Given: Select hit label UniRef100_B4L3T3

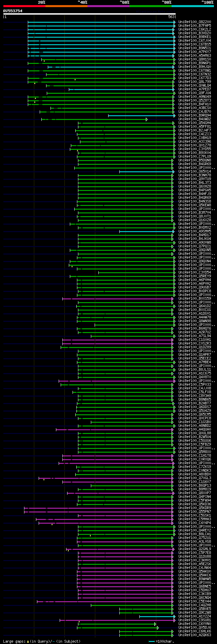Looking at the screenshot, I should 195,183.
